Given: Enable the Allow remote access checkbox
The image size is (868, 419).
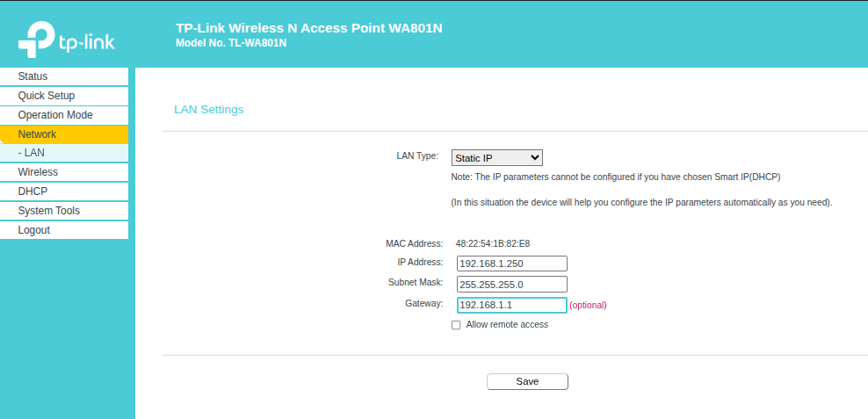Looking at the screenshot, I should (456, 326).
